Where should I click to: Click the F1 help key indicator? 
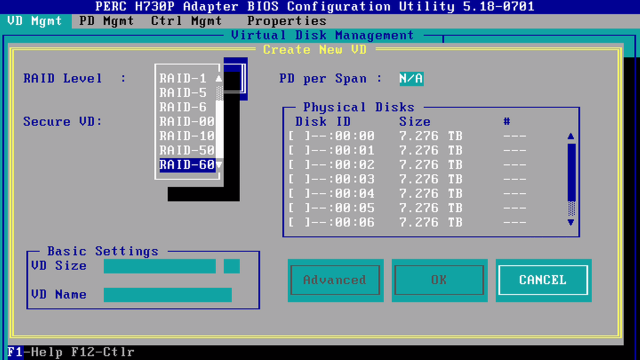pos(16,352)
